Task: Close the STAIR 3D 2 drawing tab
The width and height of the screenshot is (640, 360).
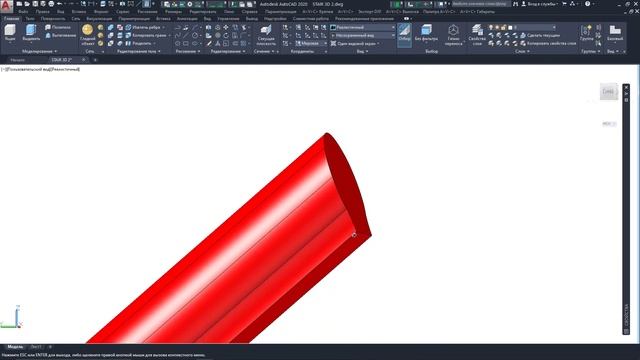Action: click(84, 60)
